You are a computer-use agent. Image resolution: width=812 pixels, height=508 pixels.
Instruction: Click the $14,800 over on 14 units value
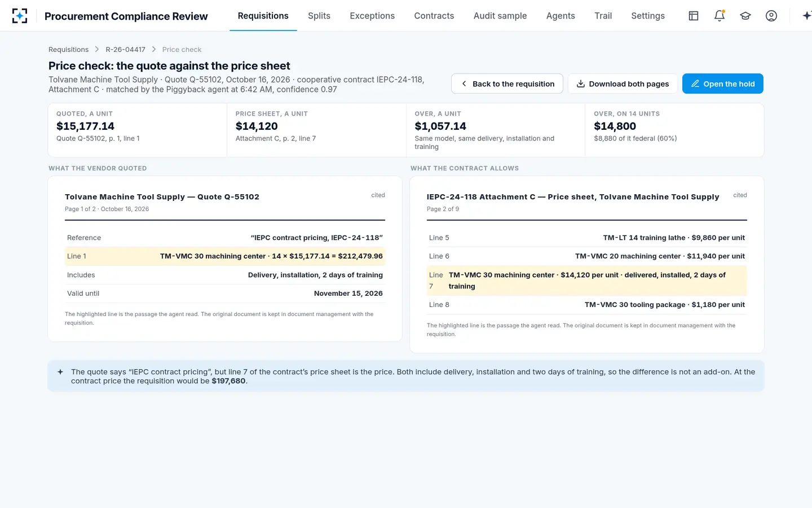[615, 126]
